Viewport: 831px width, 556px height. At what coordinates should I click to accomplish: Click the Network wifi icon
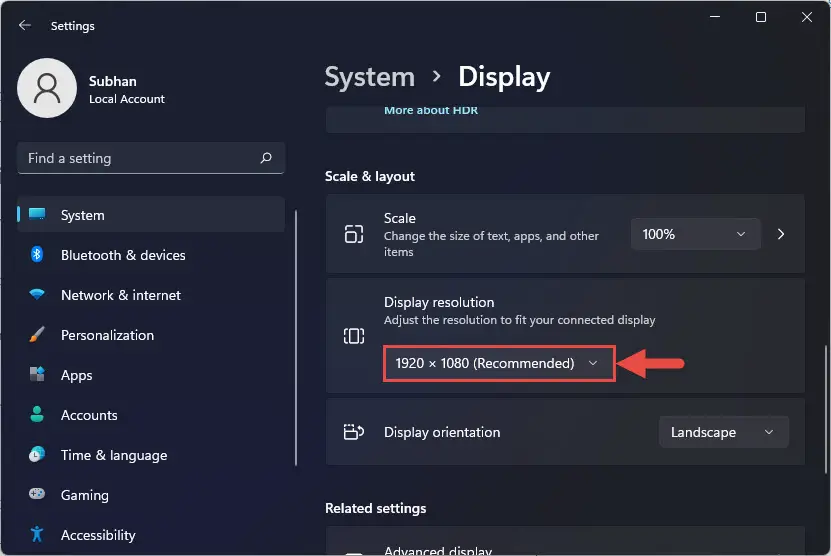[37, 294]
